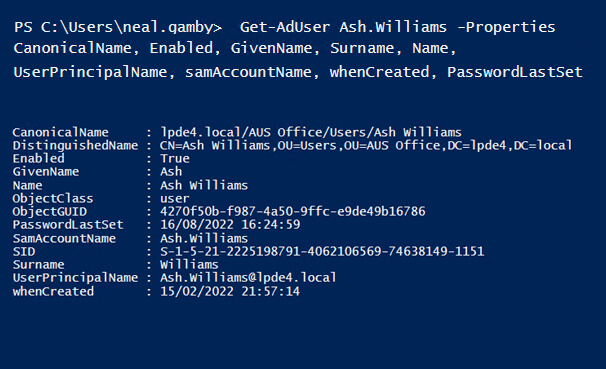Click the DistinguishedName property label
Image resolution: width=606 pixels, height=369 pixels.
tap(75, 146)
